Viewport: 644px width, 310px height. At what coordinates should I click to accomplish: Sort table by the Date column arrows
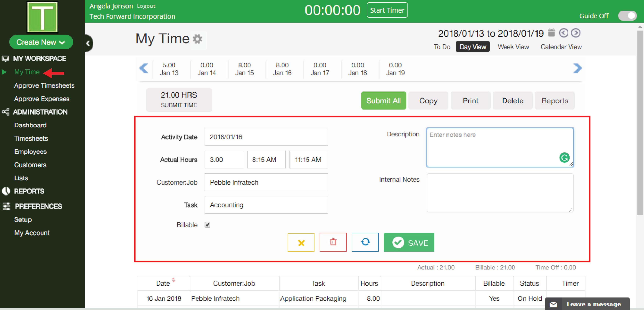coord(173,280)
